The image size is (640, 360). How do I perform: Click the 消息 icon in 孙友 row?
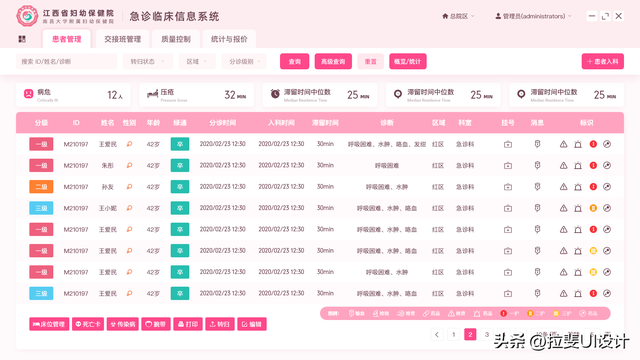(537, 186)
